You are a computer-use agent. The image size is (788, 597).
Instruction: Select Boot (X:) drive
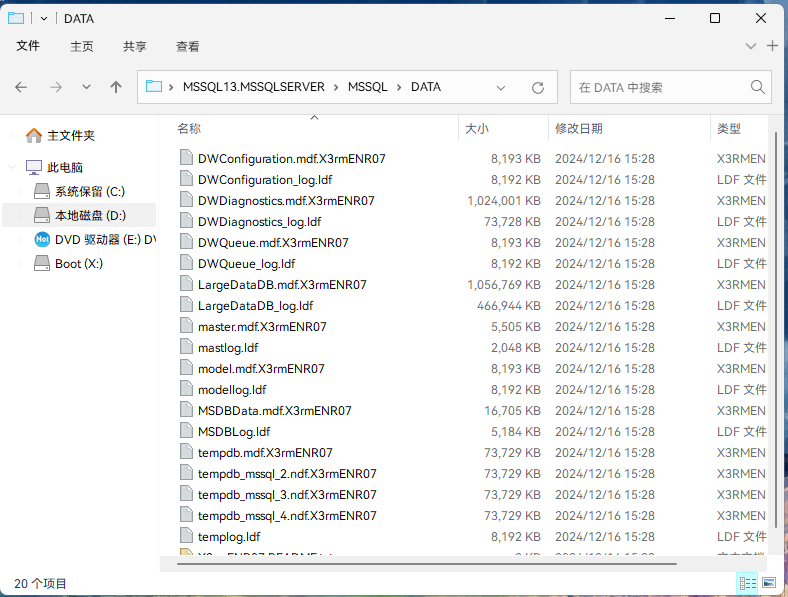coord(79,264)
